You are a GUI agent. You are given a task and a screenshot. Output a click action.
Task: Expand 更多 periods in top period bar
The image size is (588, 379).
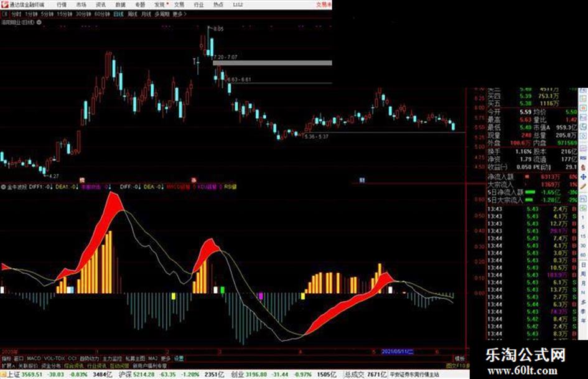pos(180,14)
